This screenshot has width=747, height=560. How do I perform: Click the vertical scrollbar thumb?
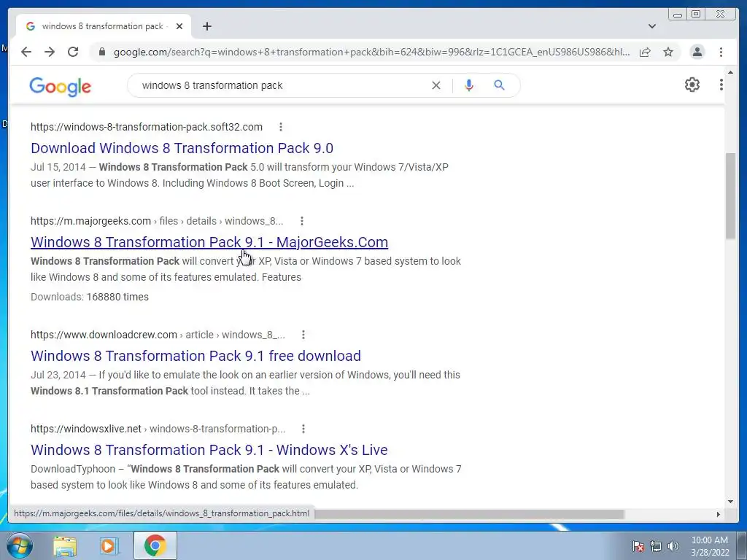tap(730, 195)
